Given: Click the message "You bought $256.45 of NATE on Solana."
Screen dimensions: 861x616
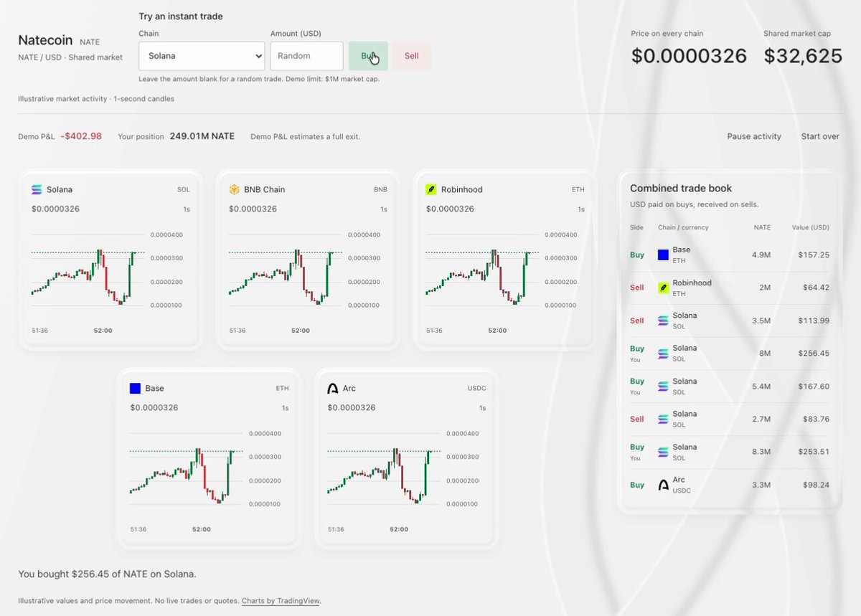Looking at the screenshot, I should point(107,574).
